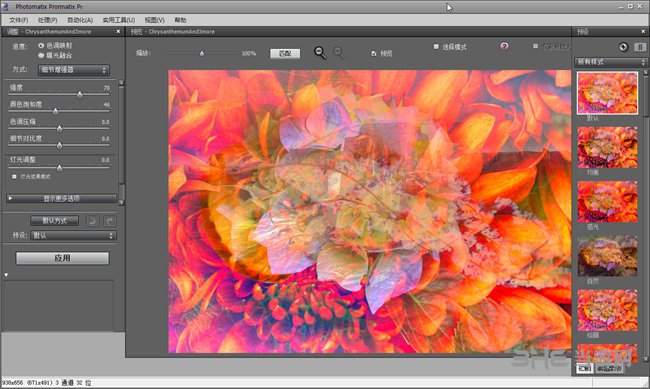Click the settings panel scrollbar up arrow
Screen dimensions: 650x389
tap(121, 83)
